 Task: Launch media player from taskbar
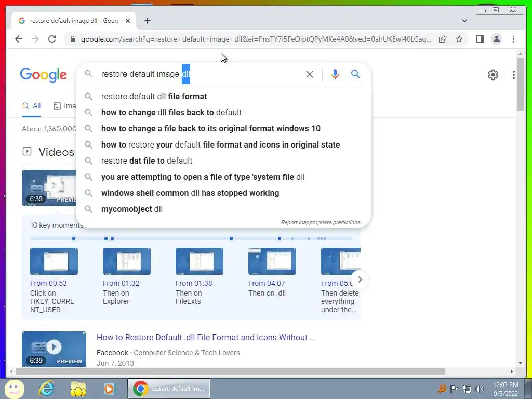110,389
